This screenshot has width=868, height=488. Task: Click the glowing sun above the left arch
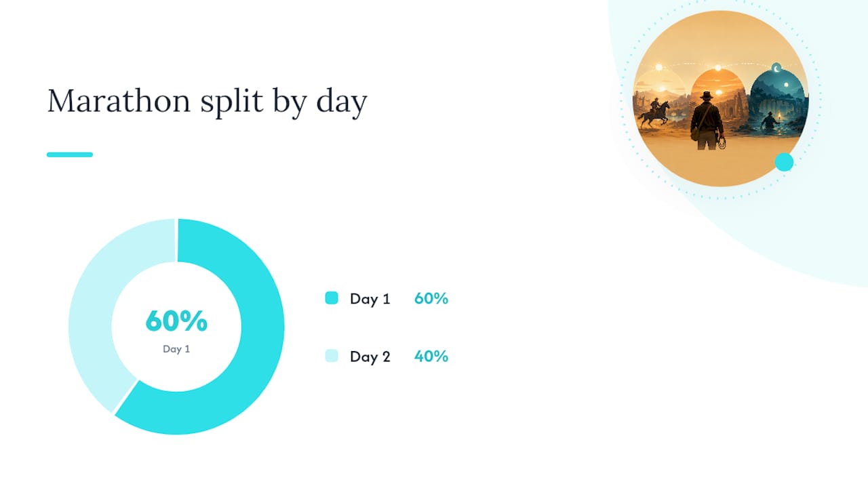point(658,68)
